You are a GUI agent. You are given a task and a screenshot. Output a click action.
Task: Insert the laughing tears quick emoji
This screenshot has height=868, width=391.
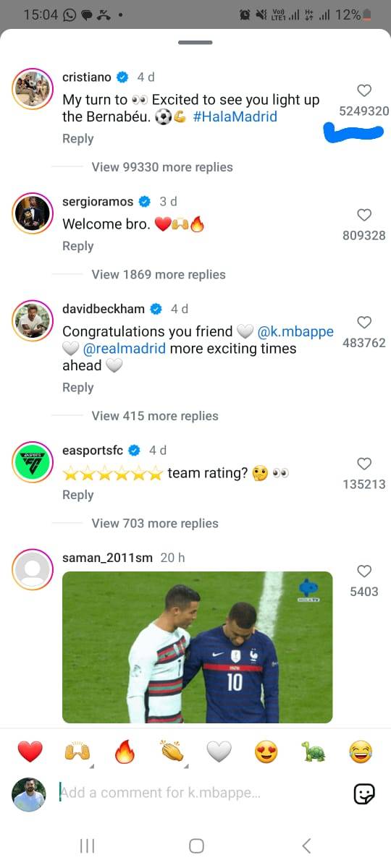point(360,752)
